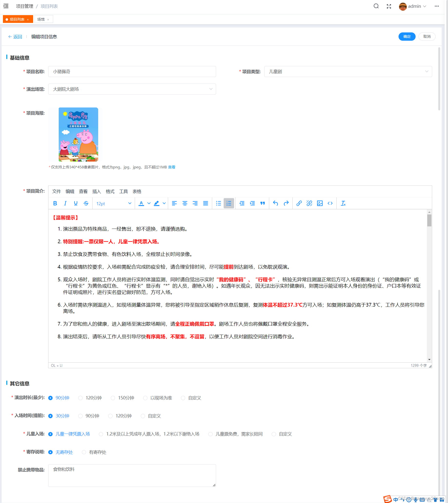
Task: Open the 演出场馆 dropdown
Action: click(132, 89)
